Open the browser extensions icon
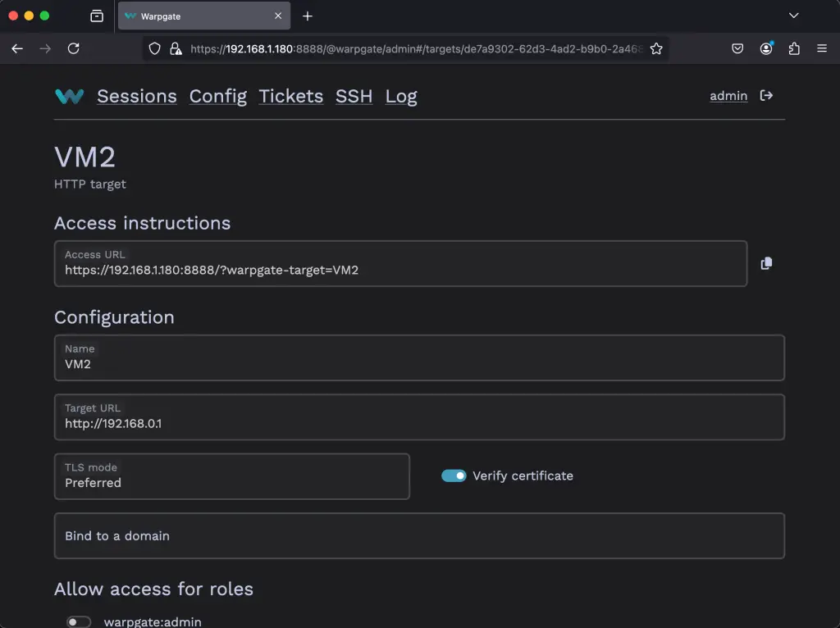 tap(793, 48)
